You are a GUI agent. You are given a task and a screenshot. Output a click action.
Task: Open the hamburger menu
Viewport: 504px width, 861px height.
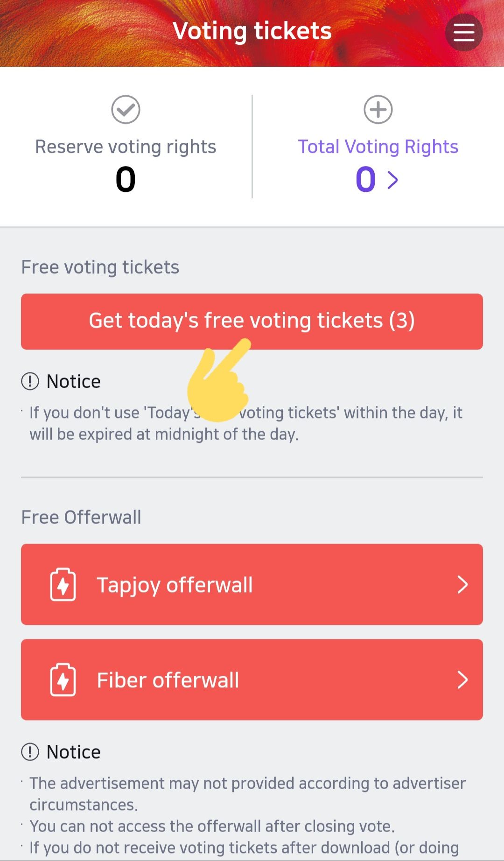(463, 32)
